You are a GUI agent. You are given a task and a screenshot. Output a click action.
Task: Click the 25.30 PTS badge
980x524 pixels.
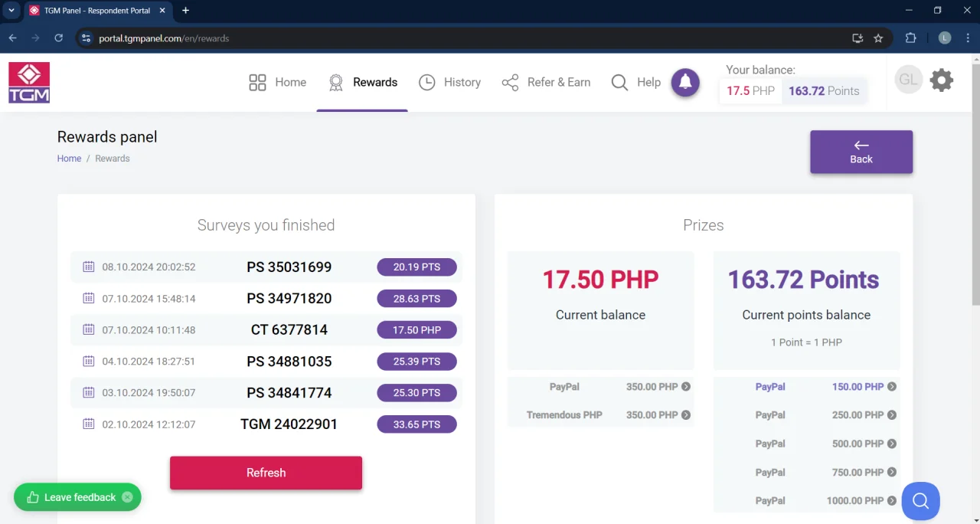tap(416, 393)
